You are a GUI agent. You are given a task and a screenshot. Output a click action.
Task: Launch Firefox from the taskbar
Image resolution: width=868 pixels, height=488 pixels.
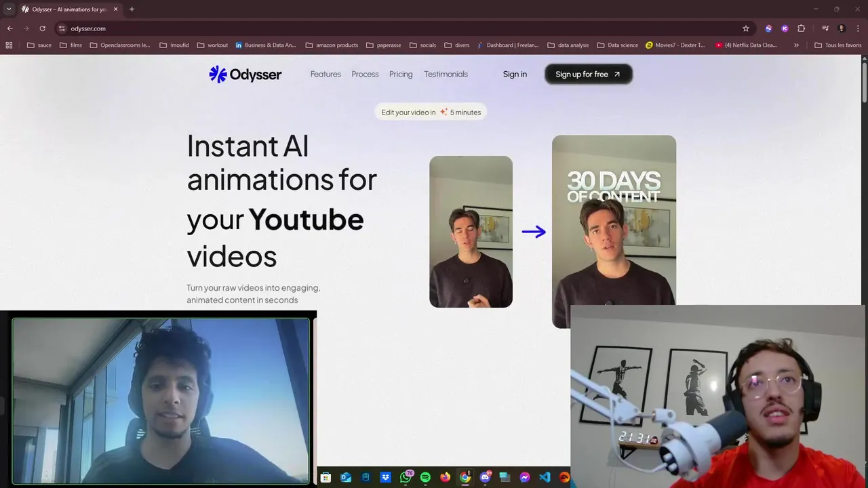pos(445,477)
